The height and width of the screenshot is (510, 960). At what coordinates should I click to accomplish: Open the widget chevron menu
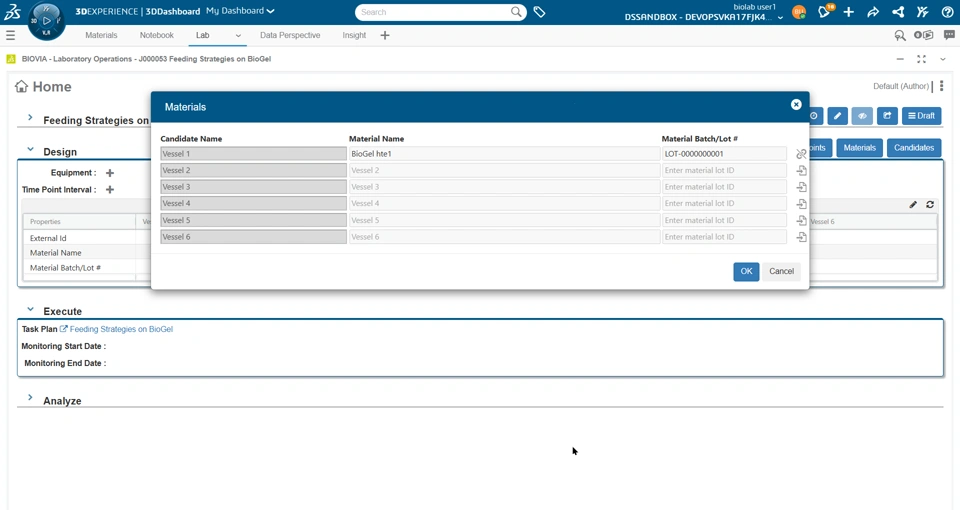pos(943,59)
